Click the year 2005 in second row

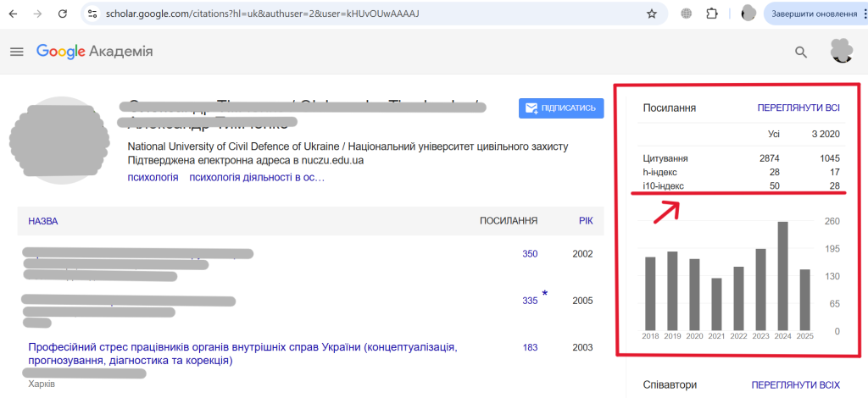583,301
